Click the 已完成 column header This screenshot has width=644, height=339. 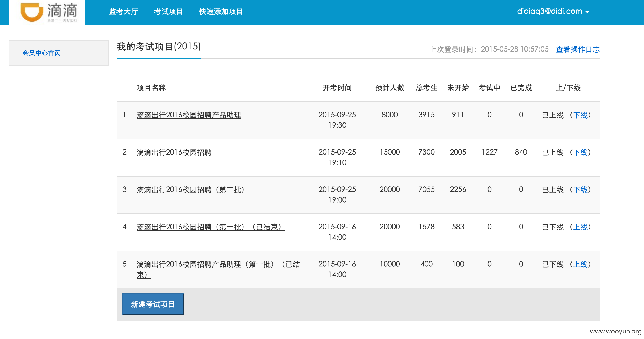pos(521,88)
